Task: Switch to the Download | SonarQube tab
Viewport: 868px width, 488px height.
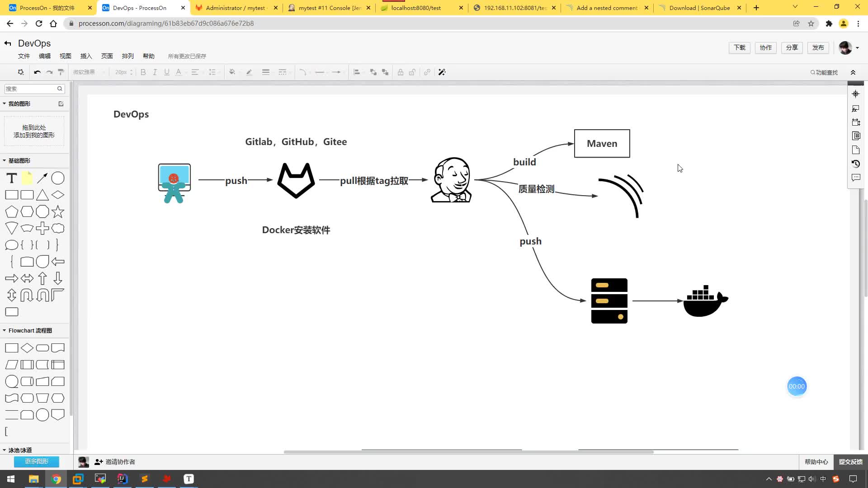Action: [x=699, y=8]
